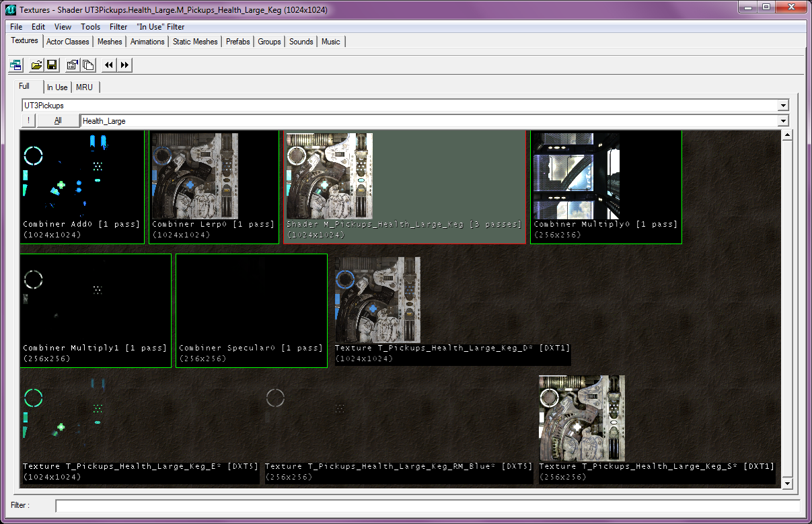Save the package using floppy disk icon
Screen dimensions: 812x524
click(52, 65)
